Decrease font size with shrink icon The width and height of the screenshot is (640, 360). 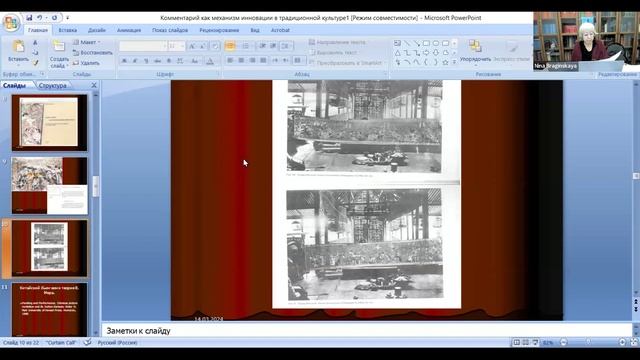click(203, 46)
